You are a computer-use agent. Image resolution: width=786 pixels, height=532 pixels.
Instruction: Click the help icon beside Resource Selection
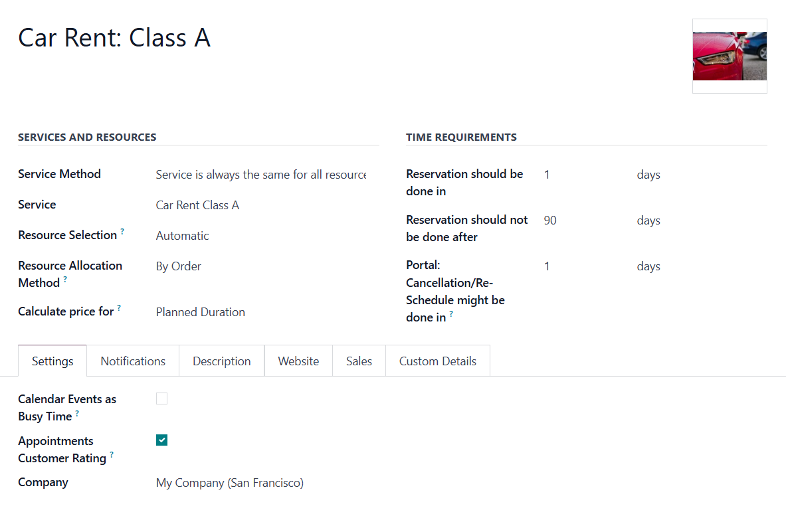click(x=122, y=231)
